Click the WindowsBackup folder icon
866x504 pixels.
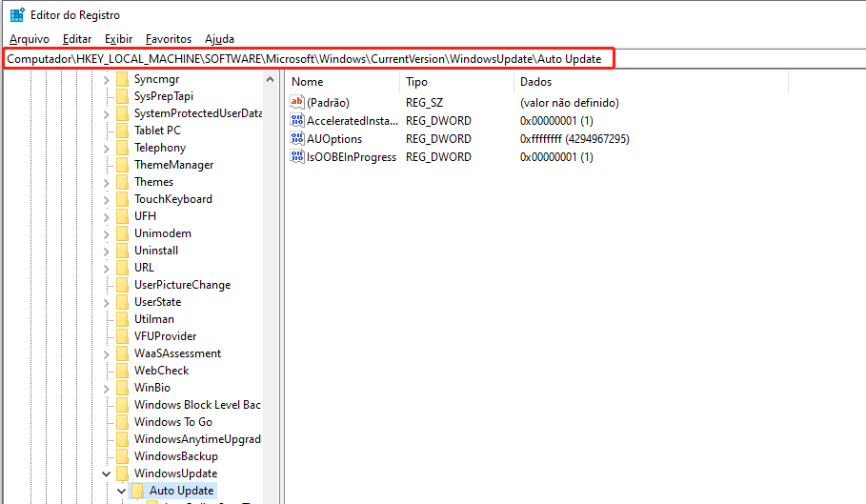click(x=123, y=456)
